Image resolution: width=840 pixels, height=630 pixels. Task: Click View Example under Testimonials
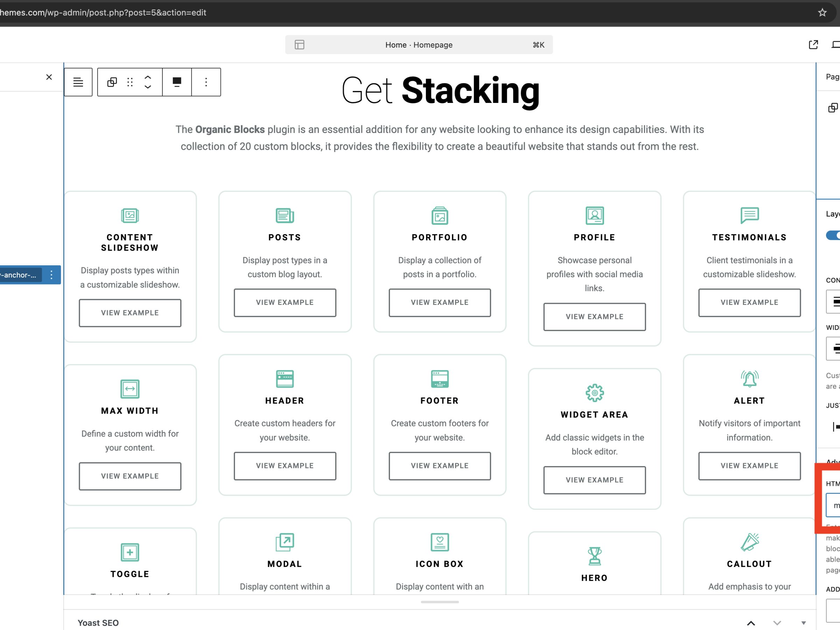[x=750, y=303]
